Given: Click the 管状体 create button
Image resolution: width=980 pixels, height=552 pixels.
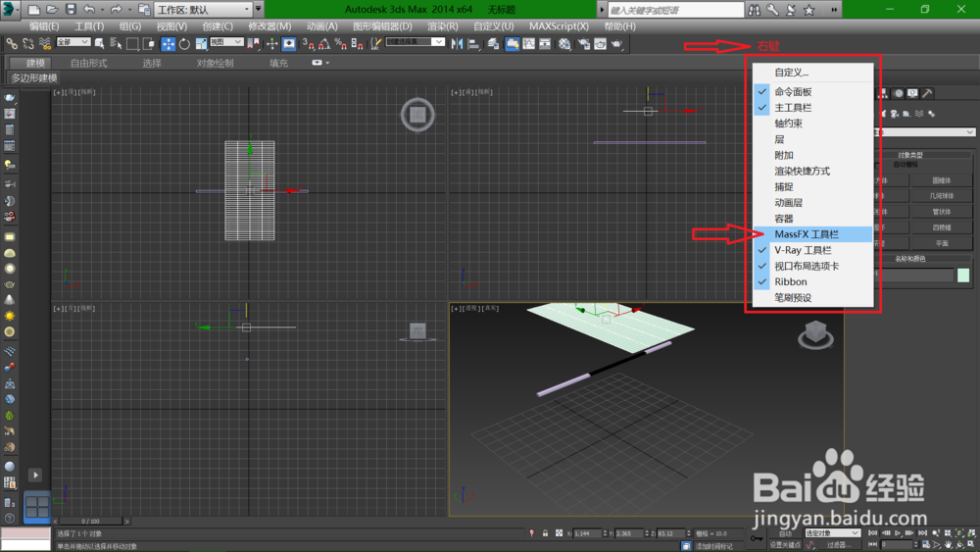Looking at the screenshot, I should [941, 212].
